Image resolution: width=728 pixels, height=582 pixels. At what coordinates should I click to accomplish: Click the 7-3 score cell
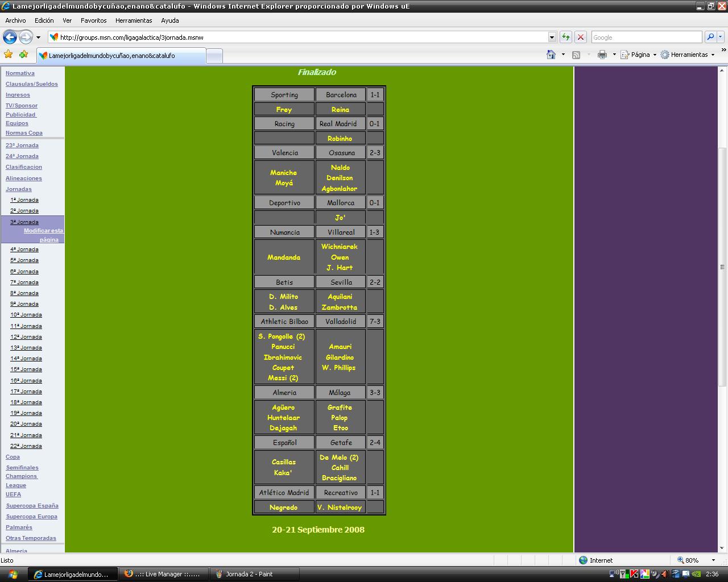[x=375, y=322]
